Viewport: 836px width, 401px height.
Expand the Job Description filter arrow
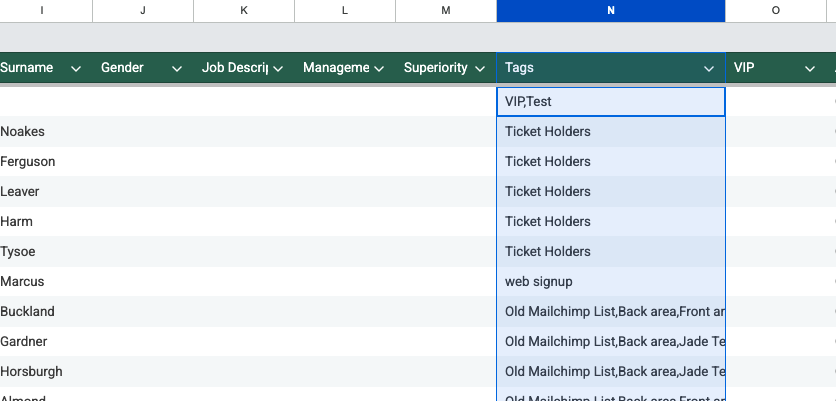(278, 68)
